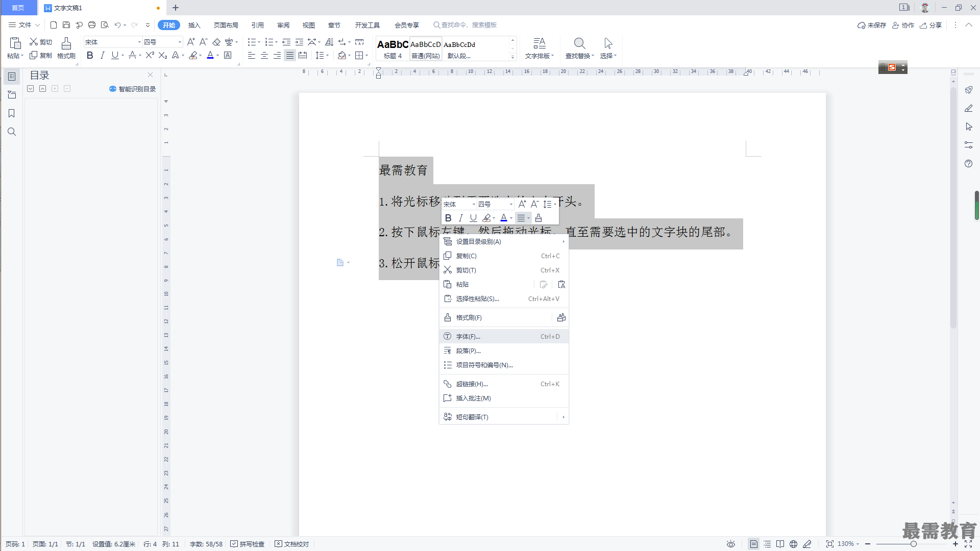Toggle bold in the ribbon
This screenshot has height=551, width=980.
click(x=90, y=56)
